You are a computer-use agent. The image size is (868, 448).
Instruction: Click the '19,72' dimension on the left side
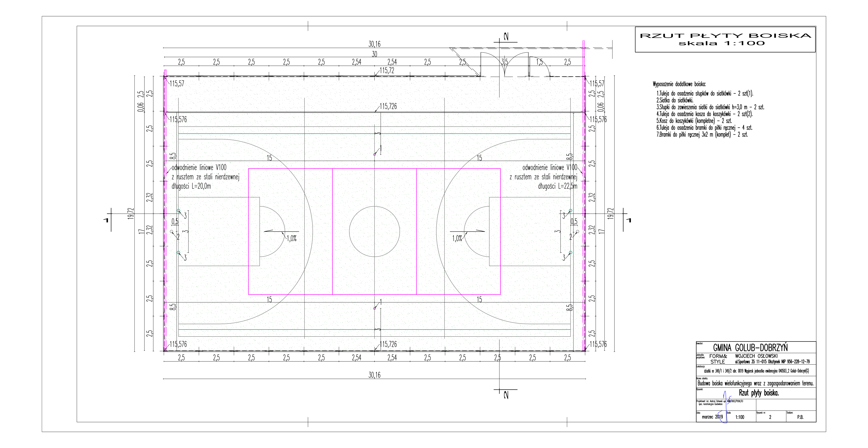tap(131, 214)
